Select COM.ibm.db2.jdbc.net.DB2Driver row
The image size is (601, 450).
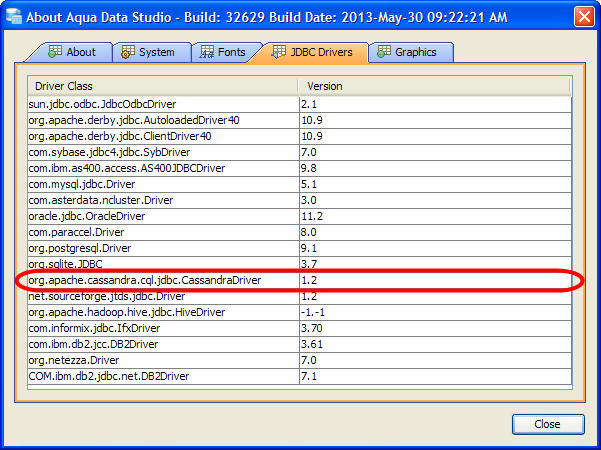click(x=300, y=376)
